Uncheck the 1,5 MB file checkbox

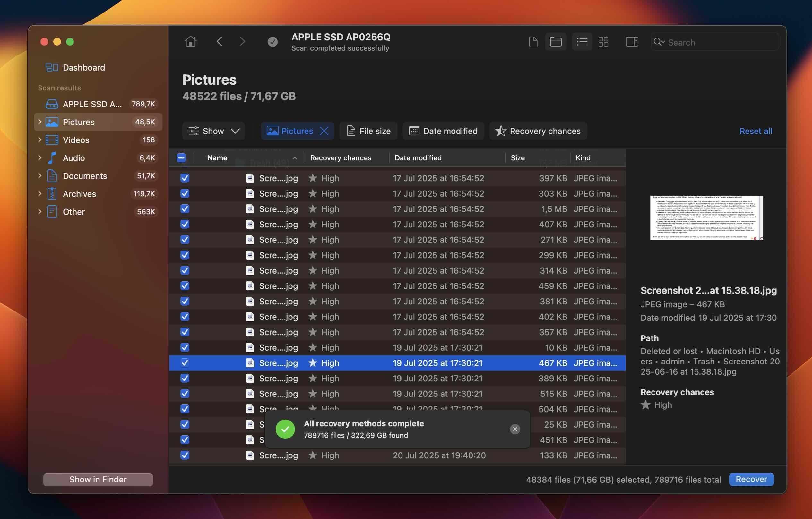point(185,209)
